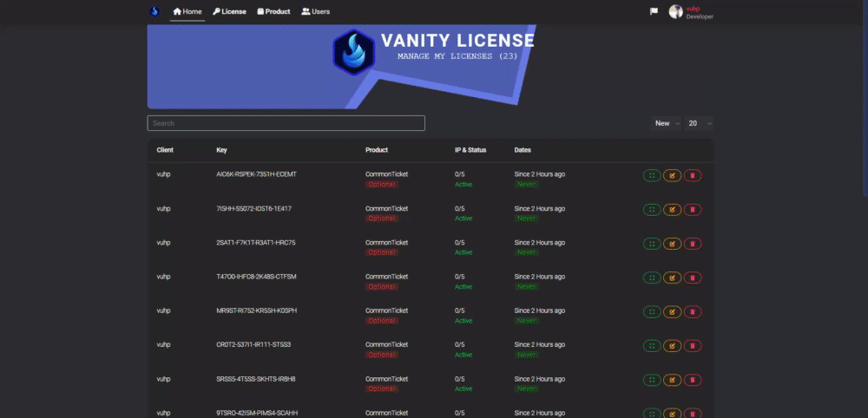The height and width of the screenshot is (418, 868).
Task: Select the key text 7ISHH-S5072-IO5T6-1E417
Action: click(x=254, y=208)
